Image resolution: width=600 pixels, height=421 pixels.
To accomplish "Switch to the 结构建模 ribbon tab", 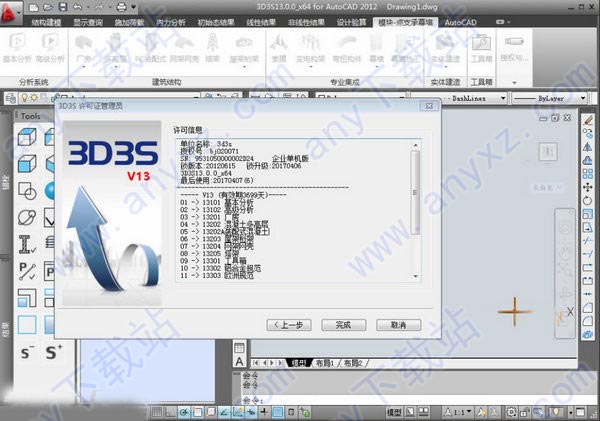I will click(46, 23).
